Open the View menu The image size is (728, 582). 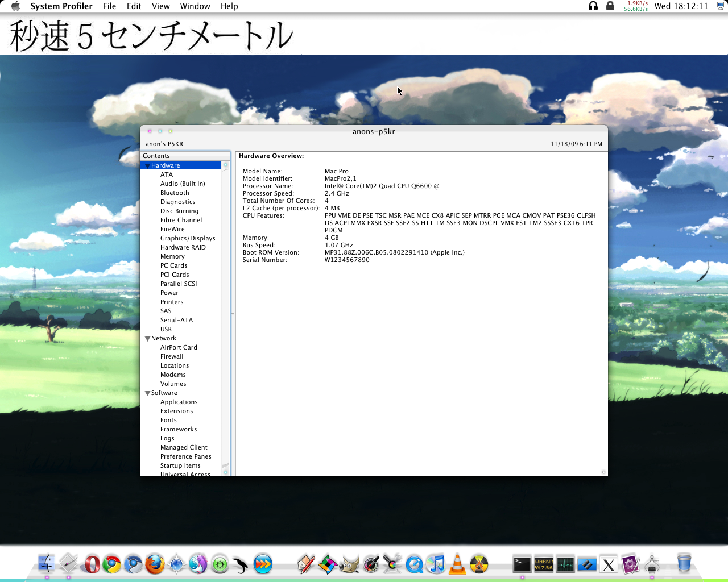tap(161, 6)
